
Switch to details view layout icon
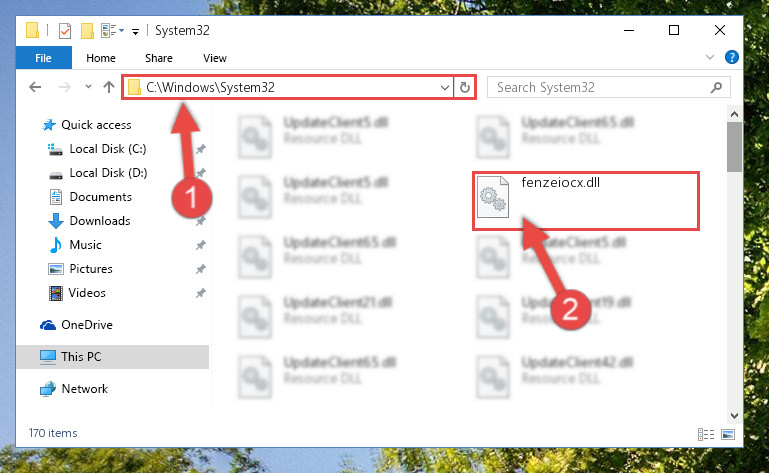[706, 434]
